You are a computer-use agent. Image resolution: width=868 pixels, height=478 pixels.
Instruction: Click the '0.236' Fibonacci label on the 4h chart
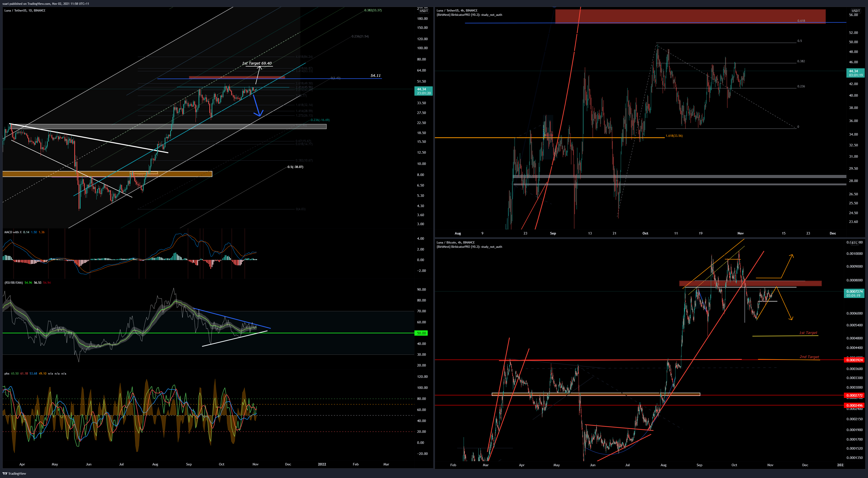coord(801,86)
